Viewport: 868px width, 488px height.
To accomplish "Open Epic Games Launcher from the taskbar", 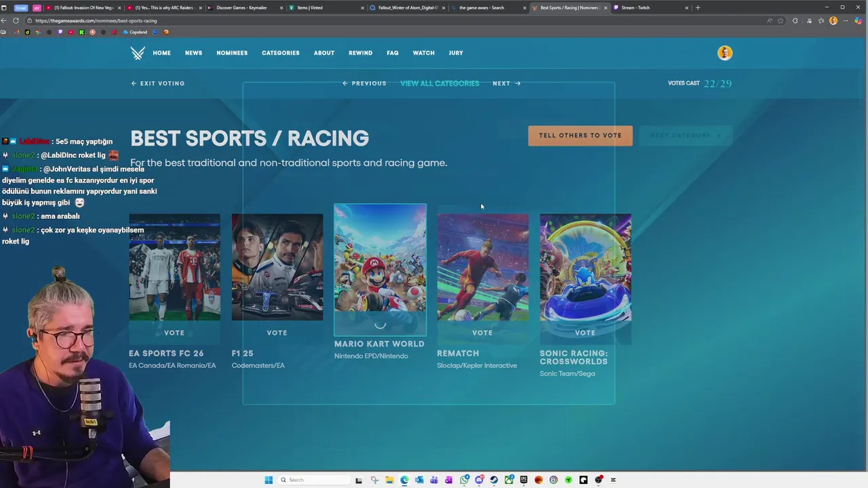I will (x=524, y=480).
